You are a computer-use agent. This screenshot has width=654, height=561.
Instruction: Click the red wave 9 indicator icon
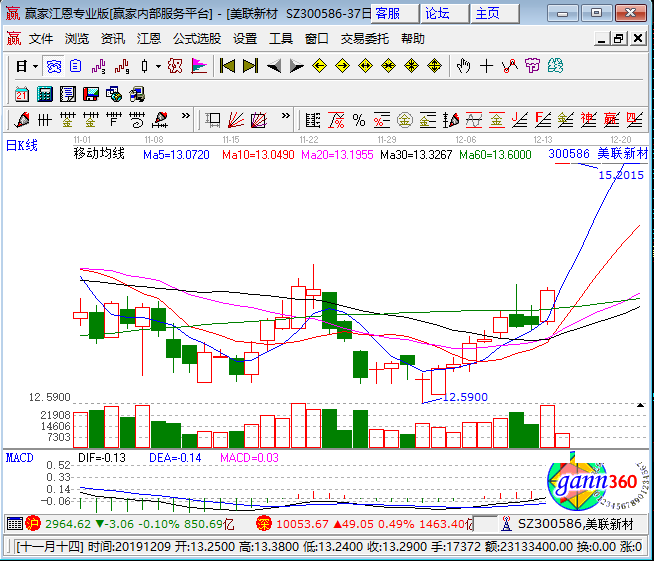[x=122, y=66]
